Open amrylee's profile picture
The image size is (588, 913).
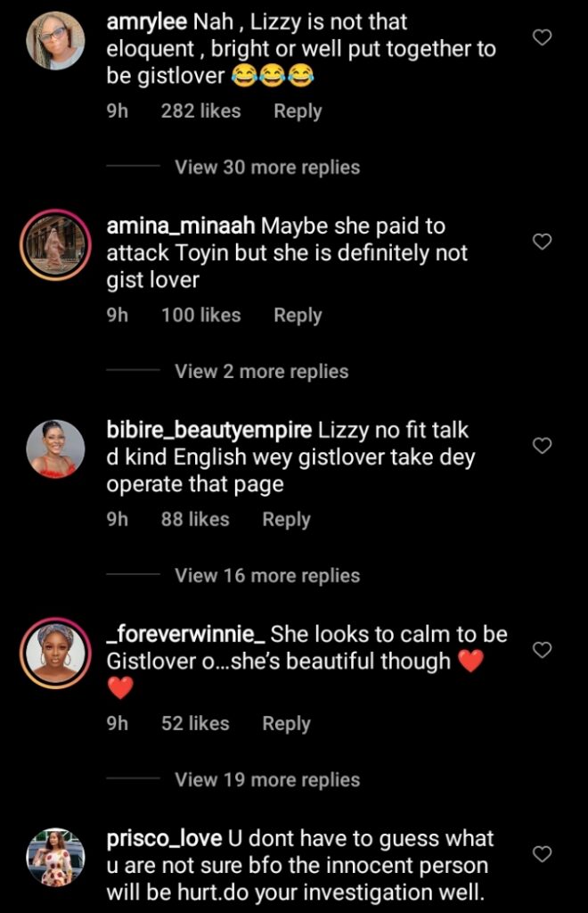[x=56, y=40]
